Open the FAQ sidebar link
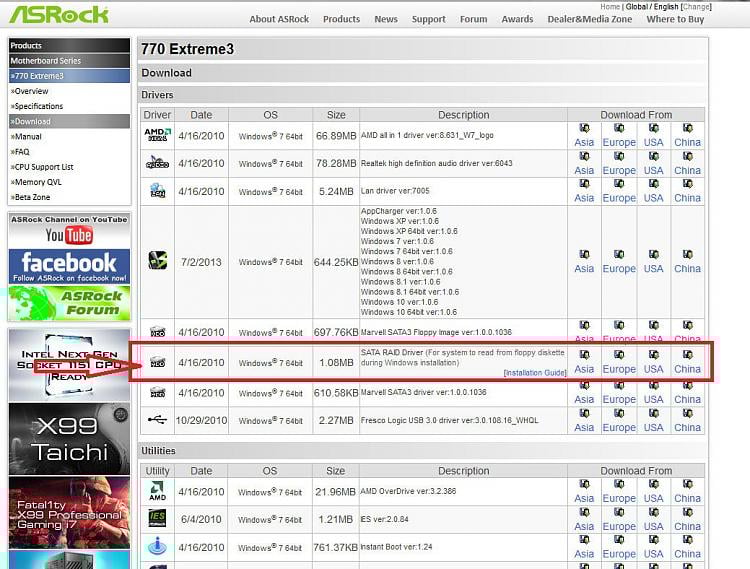This screenshot has width=750, height=569. click(20, 152)
